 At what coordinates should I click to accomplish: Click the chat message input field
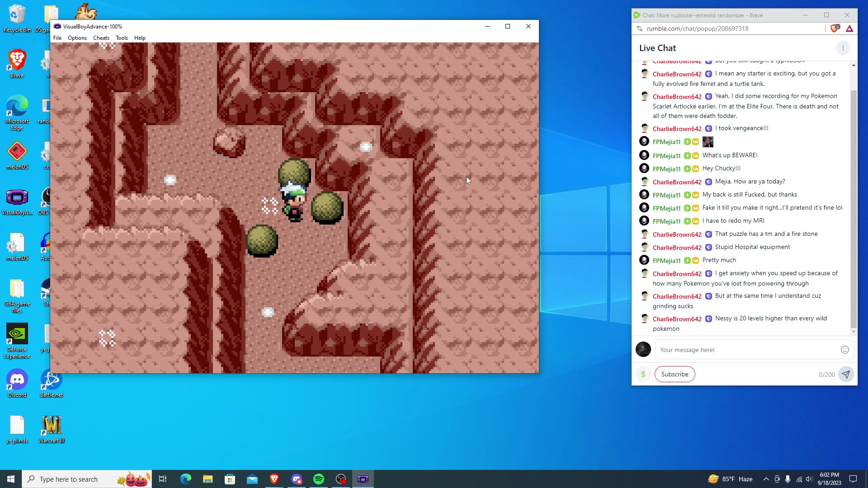pos(746,350)
